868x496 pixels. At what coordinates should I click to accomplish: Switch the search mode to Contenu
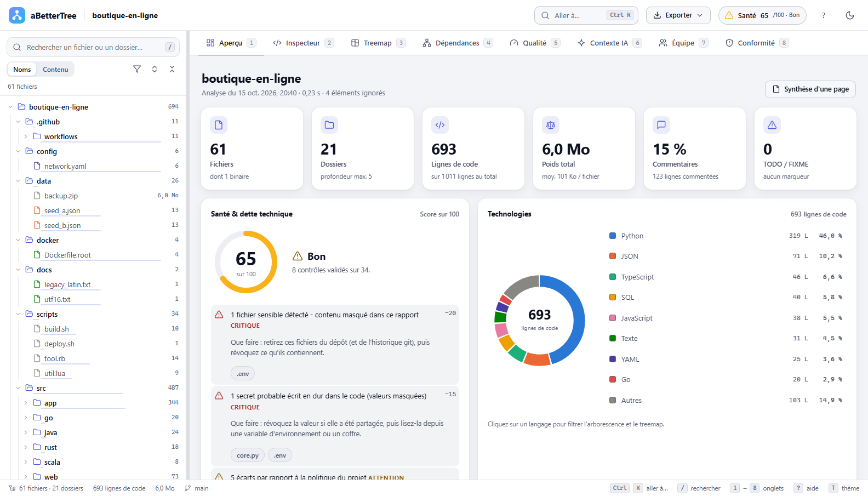(55, 70)
